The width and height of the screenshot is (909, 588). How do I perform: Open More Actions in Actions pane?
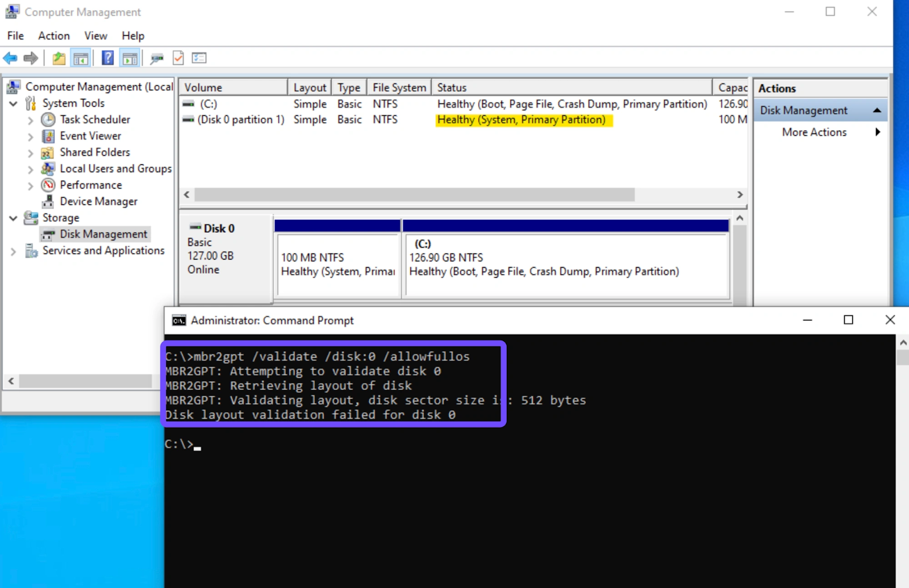(814, 132)
